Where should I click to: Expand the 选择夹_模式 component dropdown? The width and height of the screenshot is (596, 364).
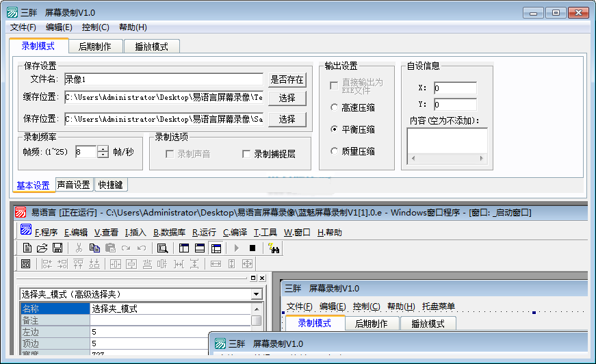(257, 294)
